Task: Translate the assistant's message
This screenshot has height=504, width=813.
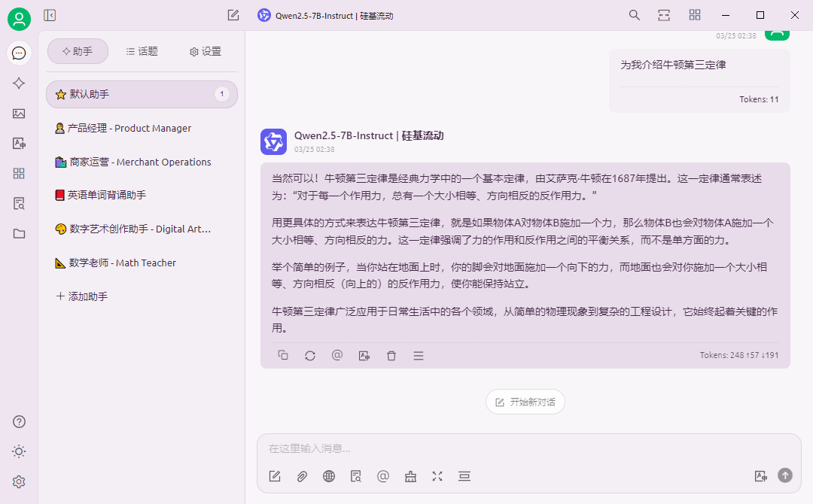Action: 364,355
